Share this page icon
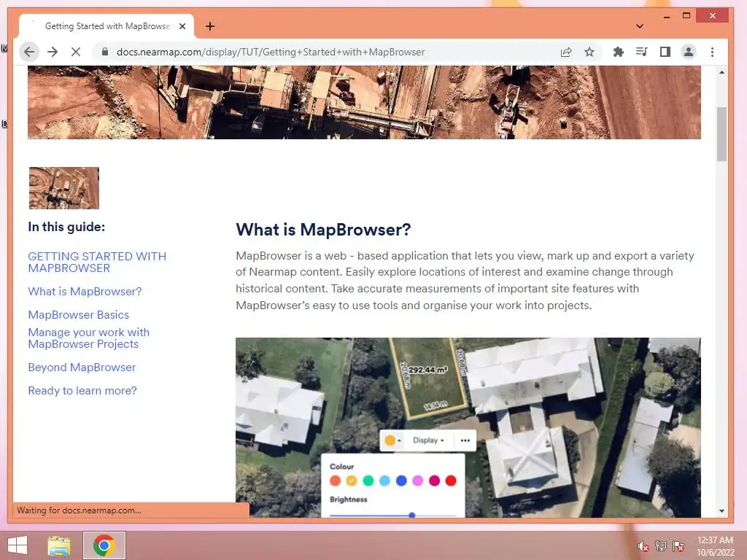The image size is (747, 560). [x=566, y=52]
